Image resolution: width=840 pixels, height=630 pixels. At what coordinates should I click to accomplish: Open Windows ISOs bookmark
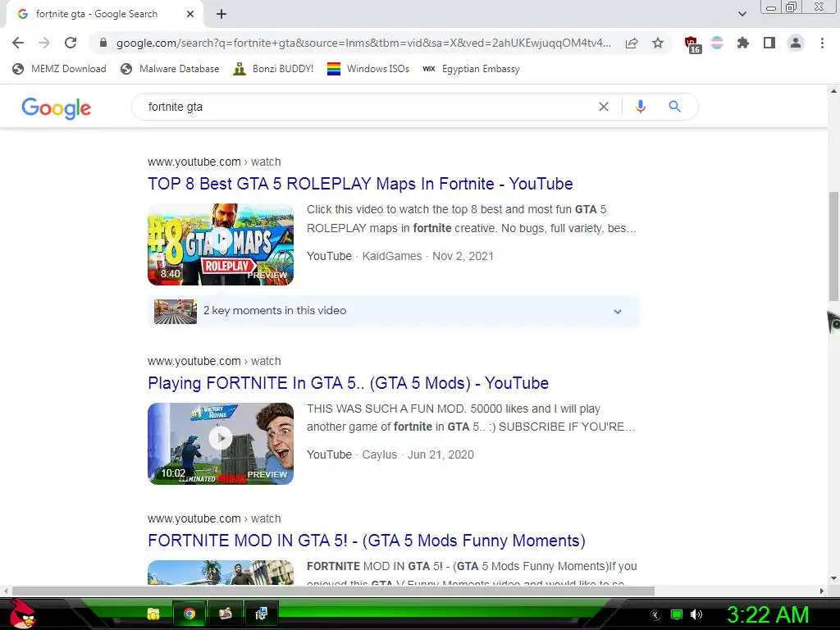click(x=368, y=69)
